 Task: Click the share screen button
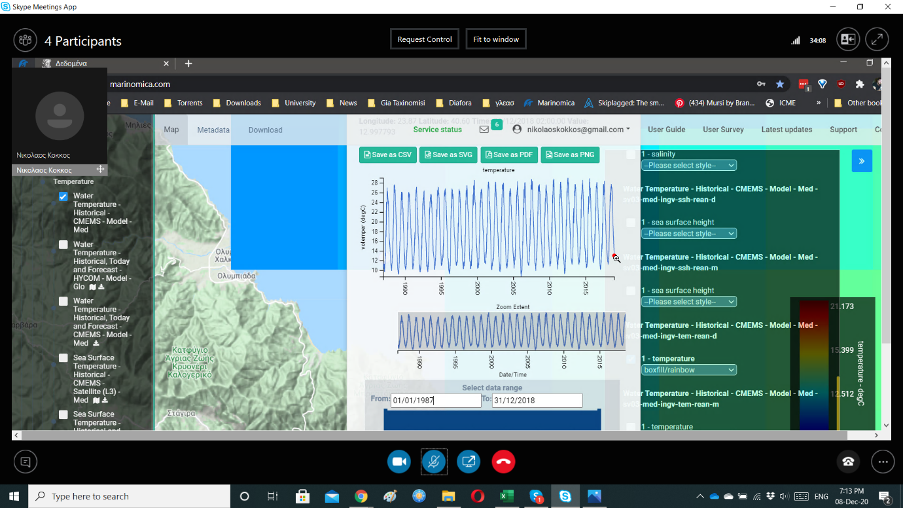click(468, 461)
